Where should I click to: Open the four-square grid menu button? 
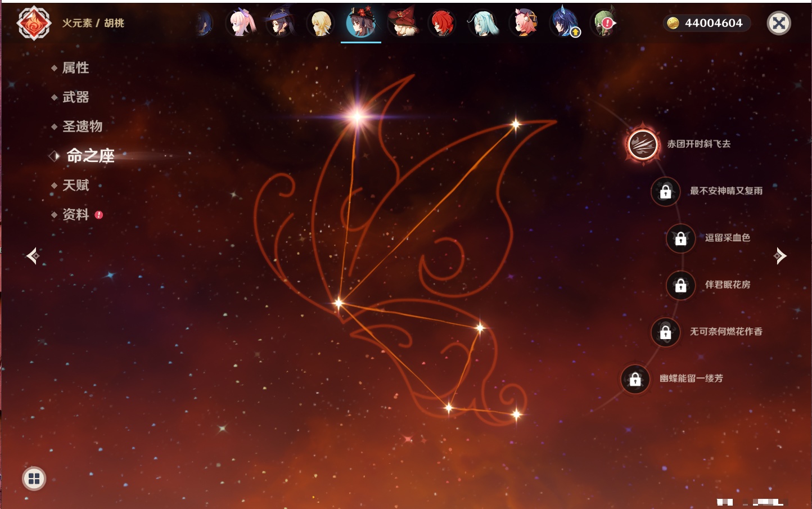click(34, 479)
